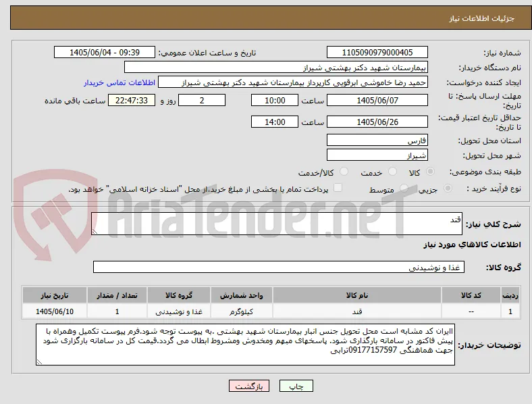Click the قند cell in the goods table
Image resolution: width=532 pixels, height=404 pixels.
357,311
